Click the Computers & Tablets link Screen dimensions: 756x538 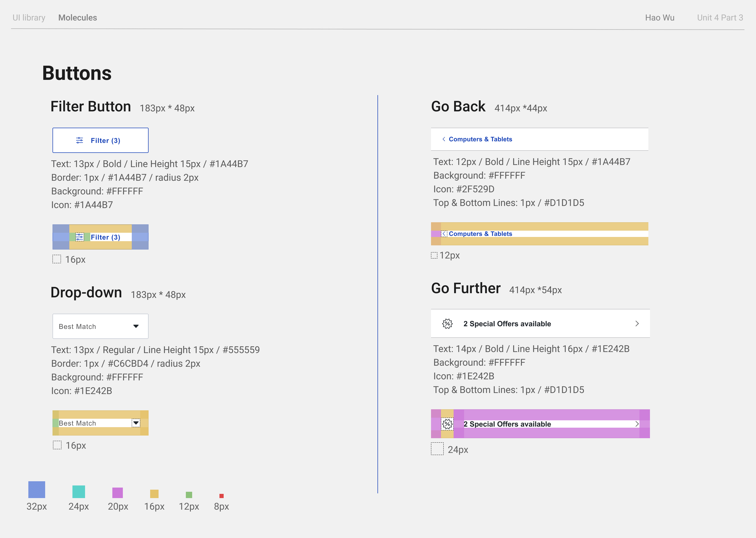[x=480, y=139]
